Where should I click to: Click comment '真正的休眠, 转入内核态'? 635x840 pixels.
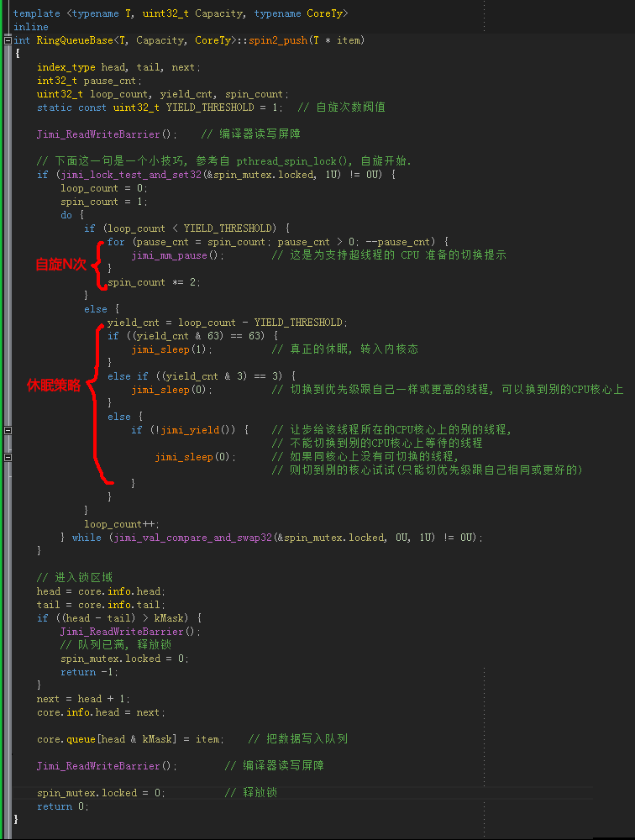[x=354, y=349]
